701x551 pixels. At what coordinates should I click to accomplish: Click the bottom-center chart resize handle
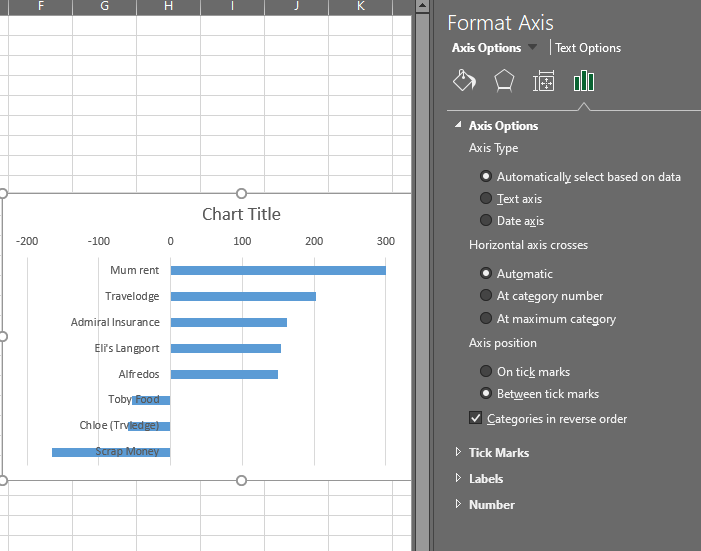241,480
